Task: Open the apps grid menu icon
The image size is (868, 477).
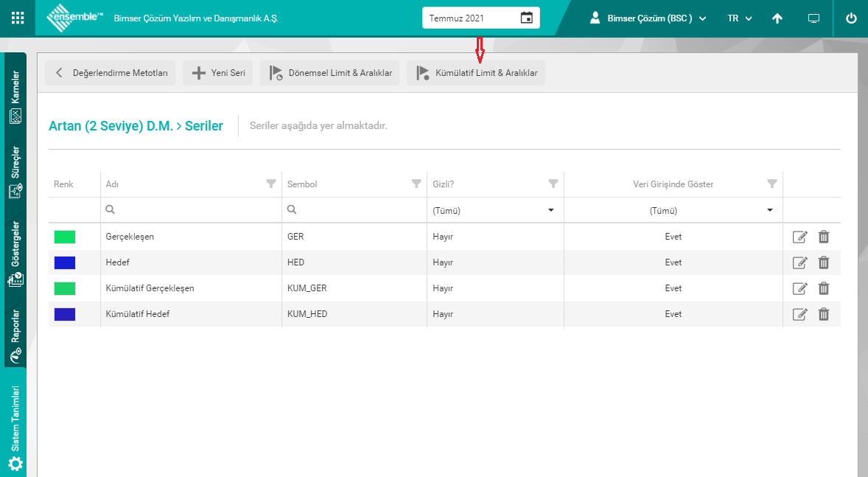Action: [x=18, y=18]
